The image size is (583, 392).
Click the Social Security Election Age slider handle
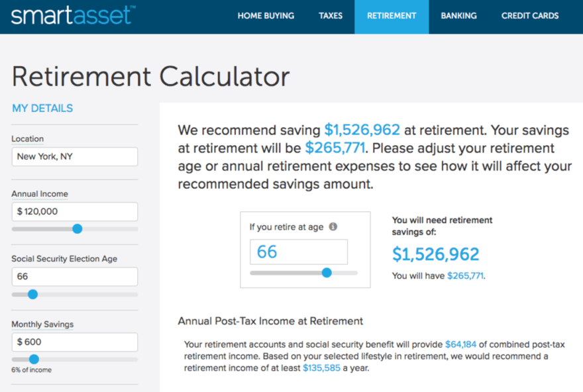[34, 294]
